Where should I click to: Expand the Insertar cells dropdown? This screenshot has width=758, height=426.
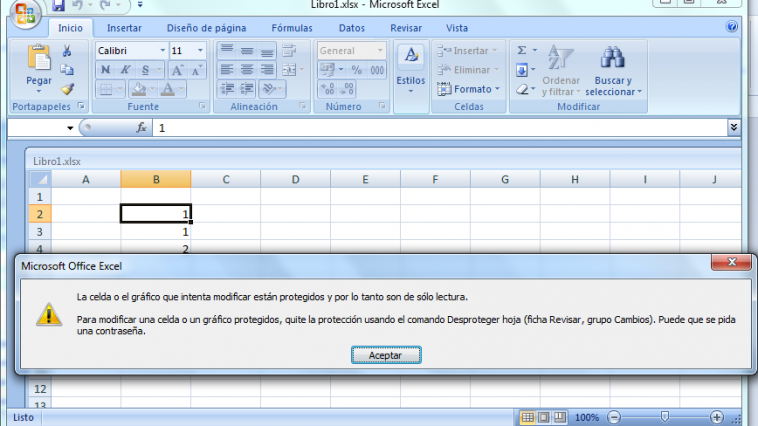point(495,50)
